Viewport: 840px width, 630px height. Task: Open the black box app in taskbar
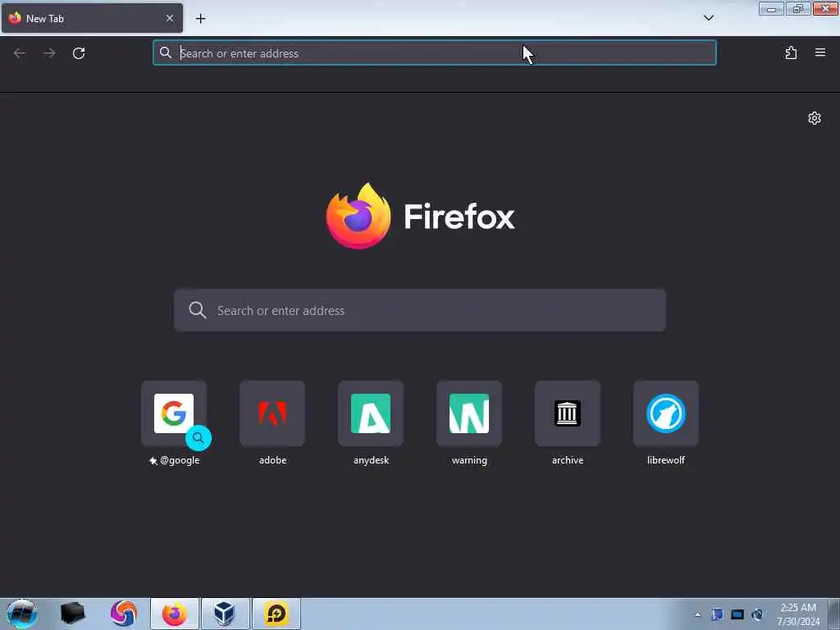72,614
